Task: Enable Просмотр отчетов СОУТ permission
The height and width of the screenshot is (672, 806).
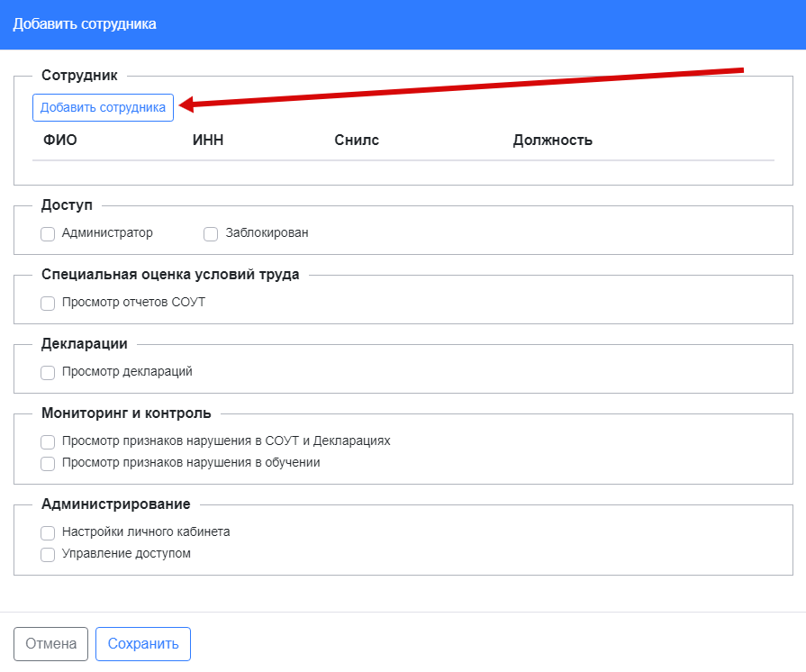Action: click(48, 304)
